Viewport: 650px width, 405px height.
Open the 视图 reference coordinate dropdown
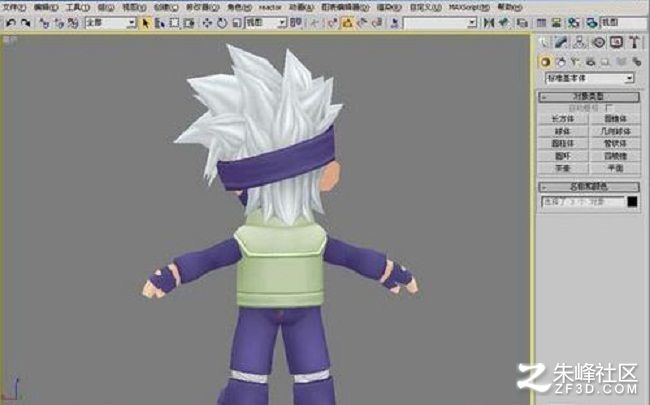265,23
